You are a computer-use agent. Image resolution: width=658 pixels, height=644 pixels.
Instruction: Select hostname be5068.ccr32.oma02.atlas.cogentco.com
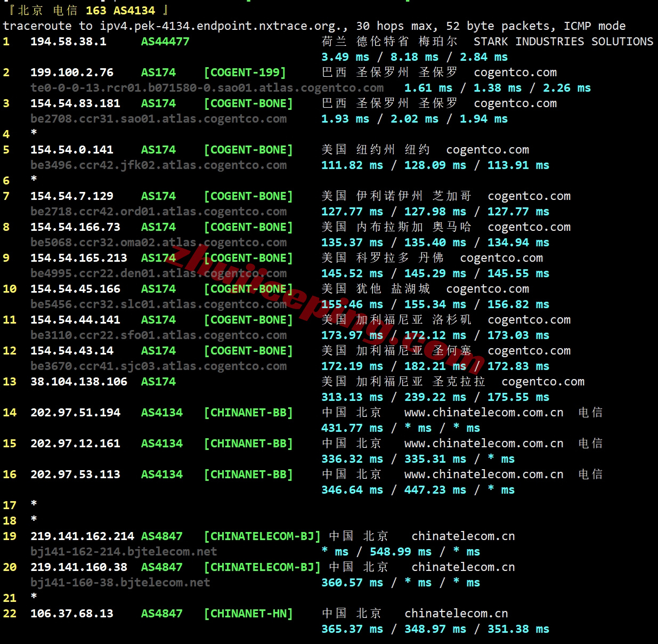159,242
